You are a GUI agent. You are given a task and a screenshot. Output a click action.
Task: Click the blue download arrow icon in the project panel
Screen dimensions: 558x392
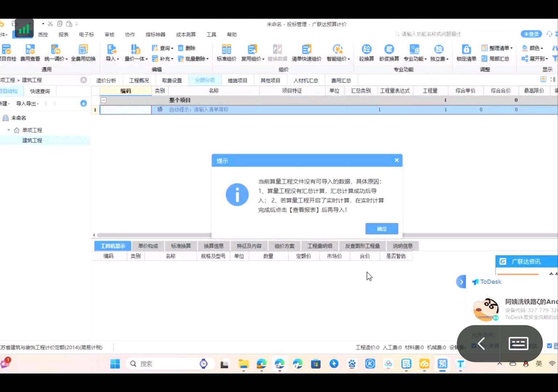(x=84, y=103)
